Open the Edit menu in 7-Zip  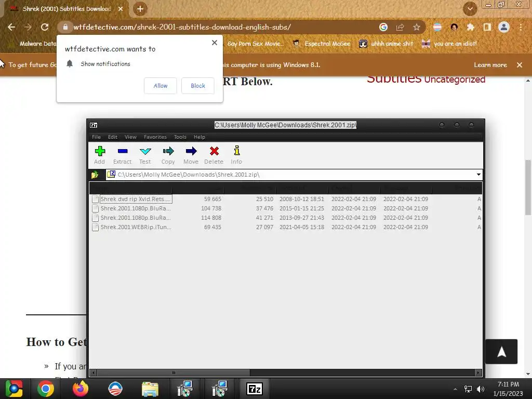(x=113, y=137)
